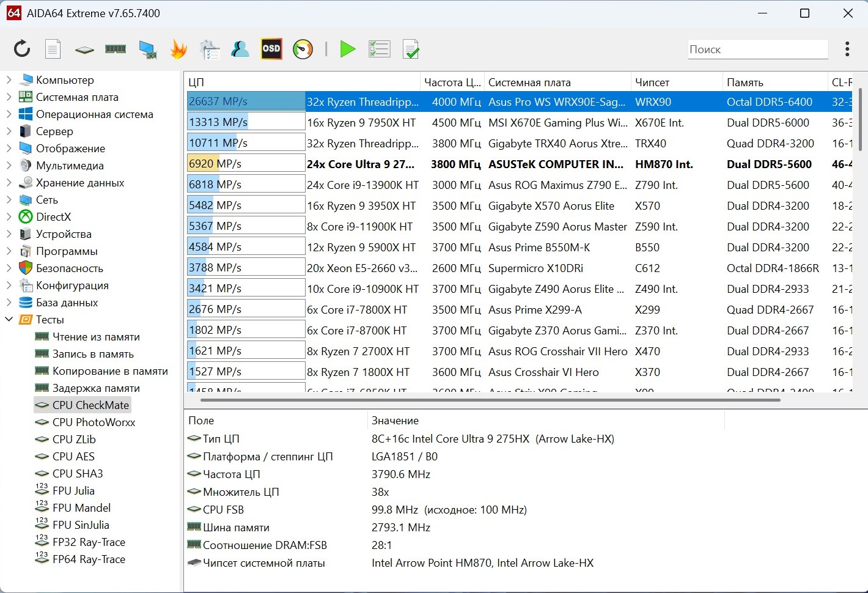Open the gauge SensorPanel icon
868x593 pixels.
tap(303, 49)
